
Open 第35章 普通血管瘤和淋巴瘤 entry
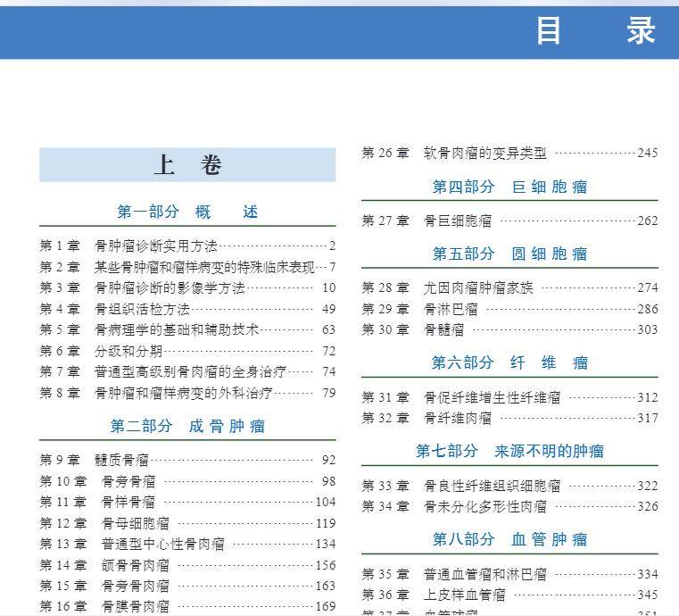coord(509,574)
